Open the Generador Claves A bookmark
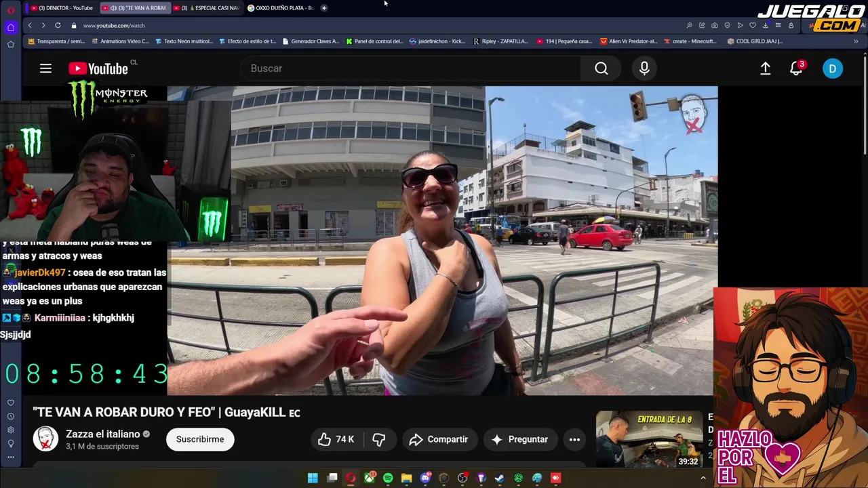This screenshot has width=868, height=488. (311, 41)
